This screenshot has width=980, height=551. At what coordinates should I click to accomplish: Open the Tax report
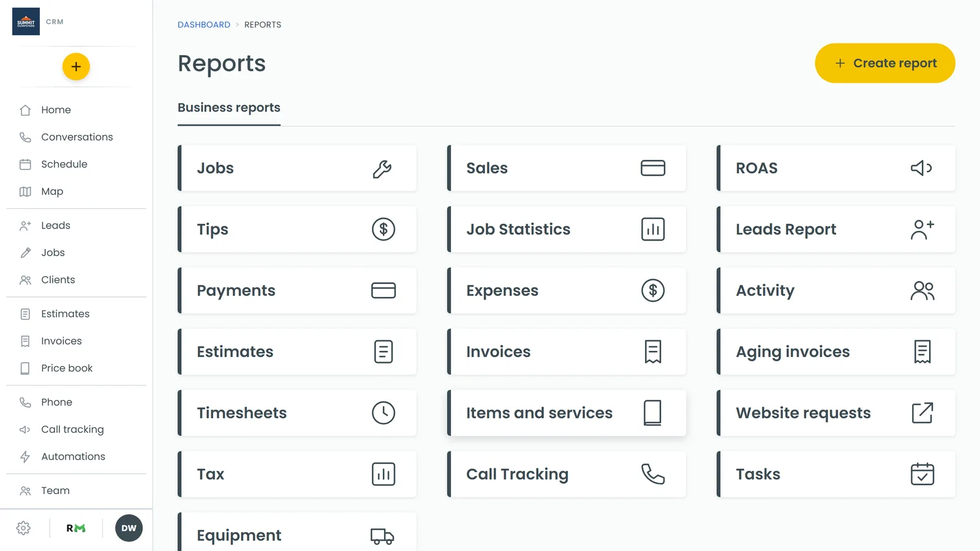297,474
